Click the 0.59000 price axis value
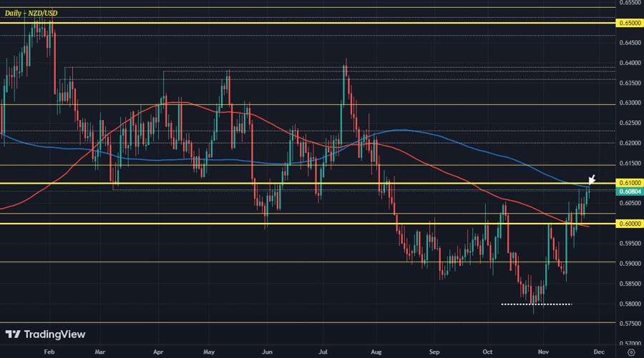The width and height of the screenshot is (644, 358). coord(630,263)
